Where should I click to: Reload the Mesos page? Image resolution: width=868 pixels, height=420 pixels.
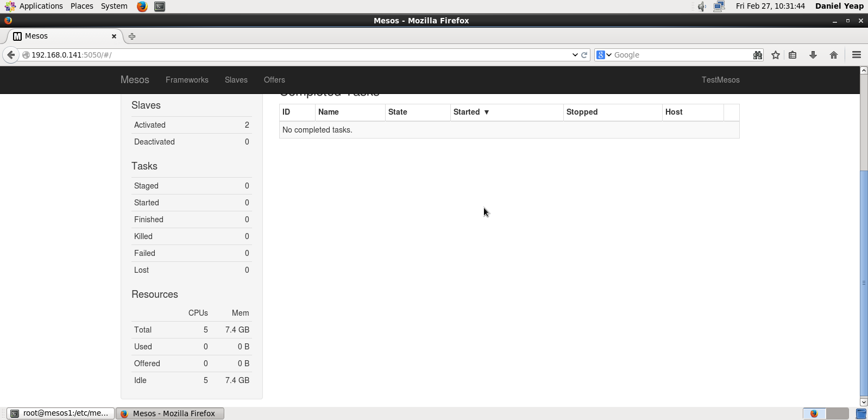(584, 55)
